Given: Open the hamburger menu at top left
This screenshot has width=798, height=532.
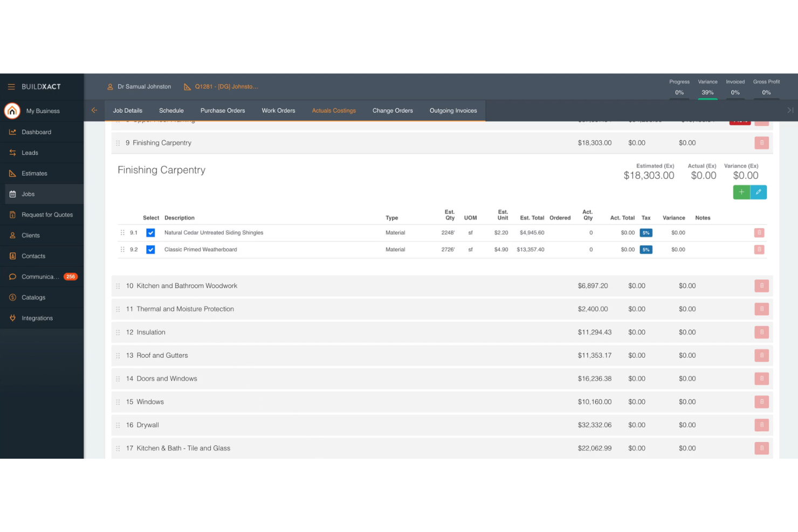Looking at the screenshot, I should point(11,86).
